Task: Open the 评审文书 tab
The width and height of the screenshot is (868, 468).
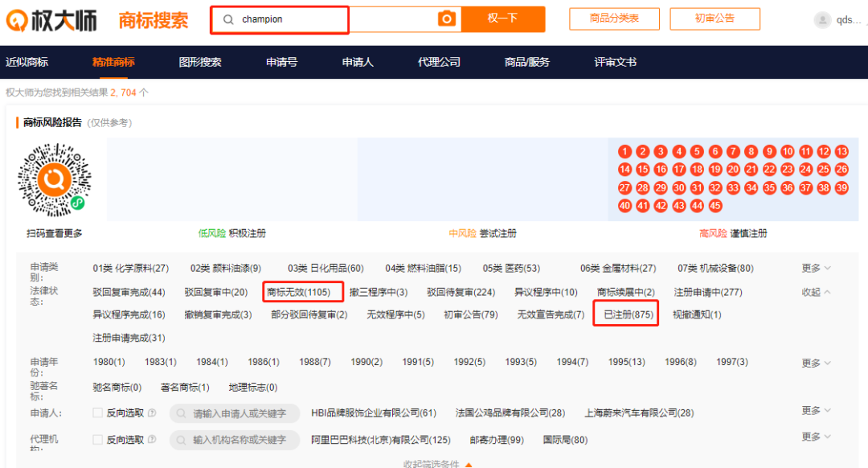Action: (x=615, y=62)
